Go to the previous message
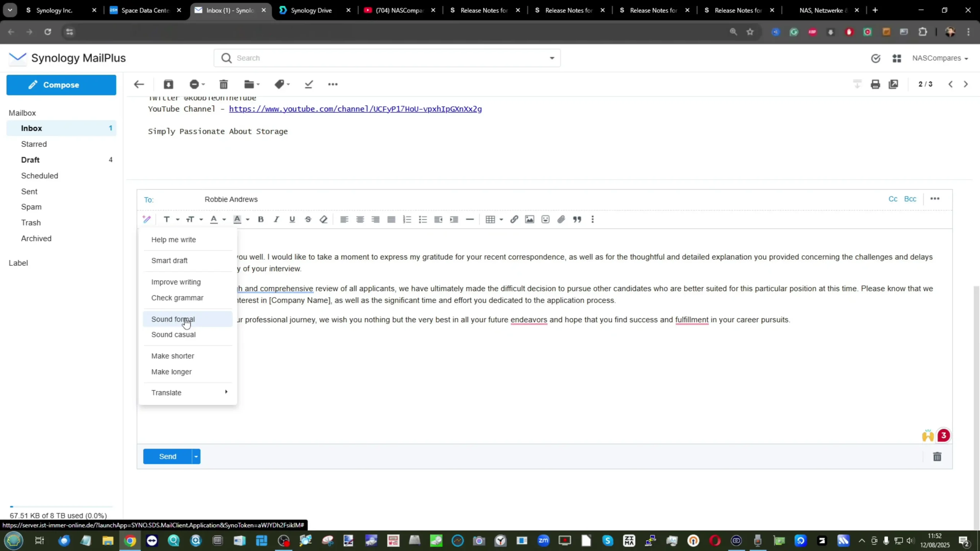 pos(951,84)
